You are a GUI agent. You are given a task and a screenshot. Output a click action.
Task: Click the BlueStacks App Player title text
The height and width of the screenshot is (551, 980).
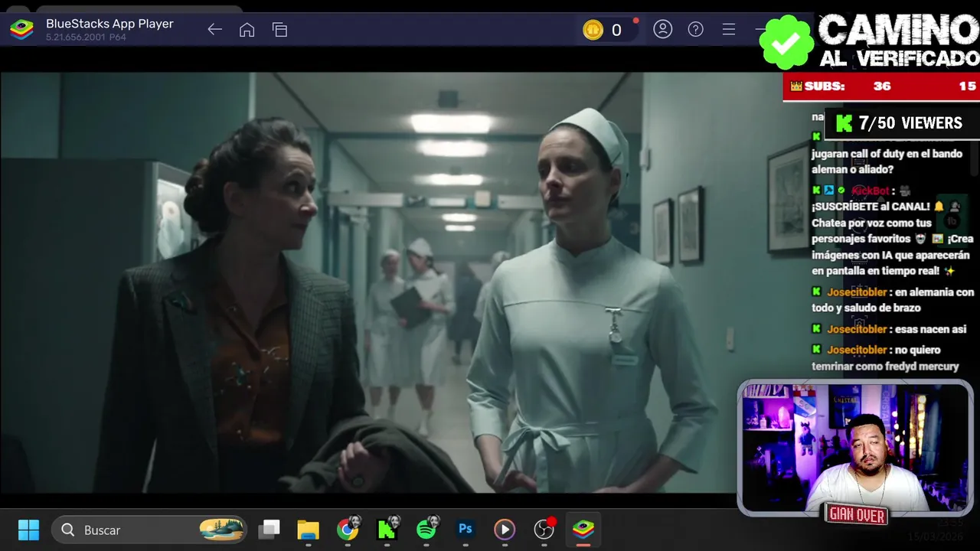coord(109,24)
